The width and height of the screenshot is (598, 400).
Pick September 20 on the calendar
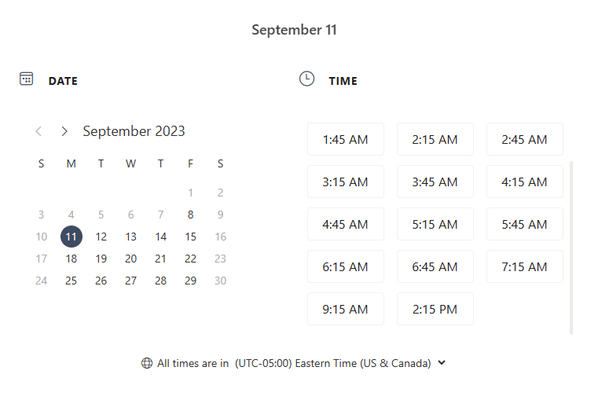tap(131, 259)
